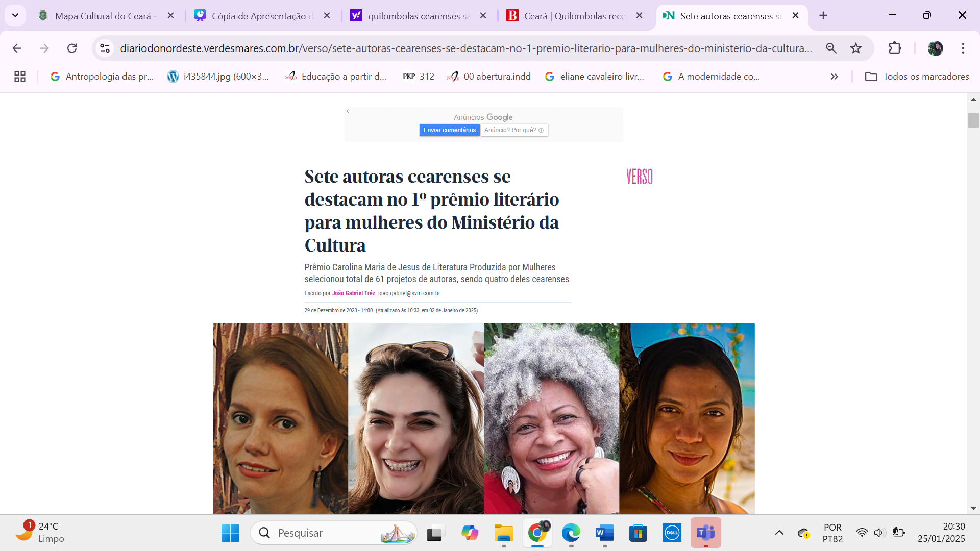Expand the tab search dropdown arrow
This screenshot has width=980, height=551.
15,15
